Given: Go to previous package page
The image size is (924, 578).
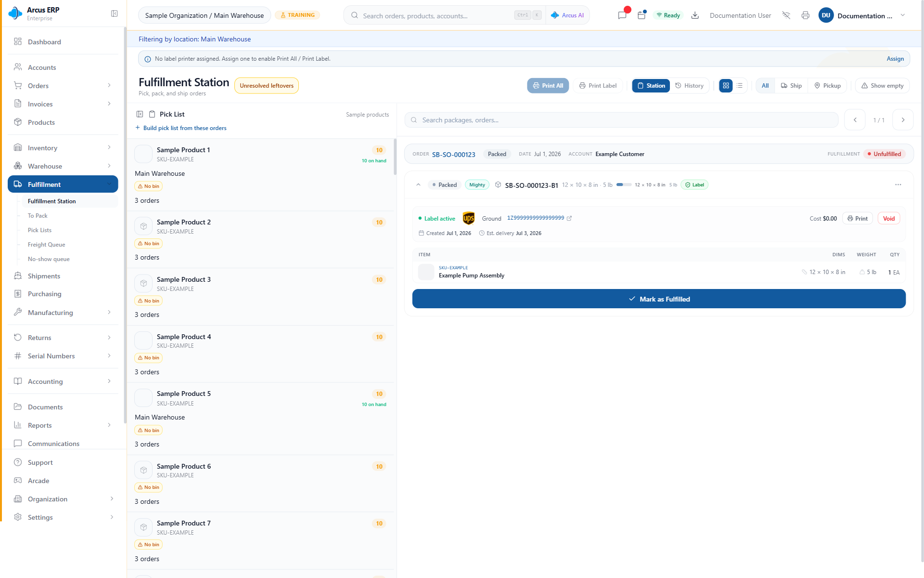Looking at the screenshot, I should [855, 120].
